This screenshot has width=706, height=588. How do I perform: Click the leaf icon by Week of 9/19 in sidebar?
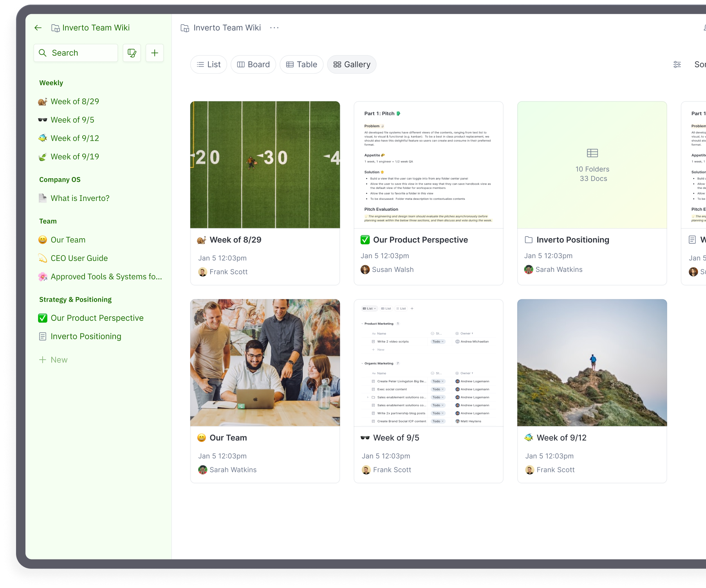pos(43,157)
